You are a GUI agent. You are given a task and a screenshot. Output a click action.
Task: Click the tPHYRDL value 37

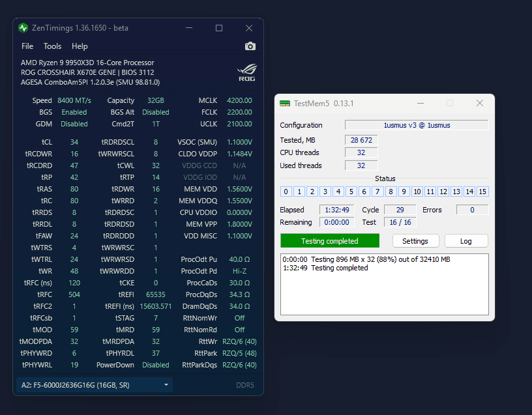tap(156, 353)
